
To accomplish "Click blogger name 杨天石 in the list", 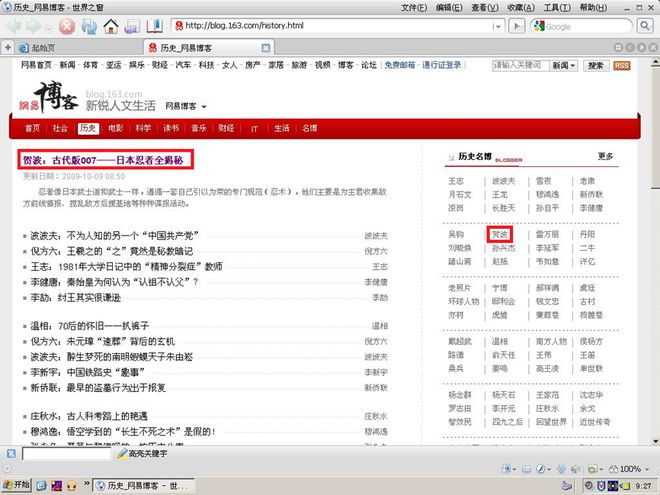I will tap(503, 395).
